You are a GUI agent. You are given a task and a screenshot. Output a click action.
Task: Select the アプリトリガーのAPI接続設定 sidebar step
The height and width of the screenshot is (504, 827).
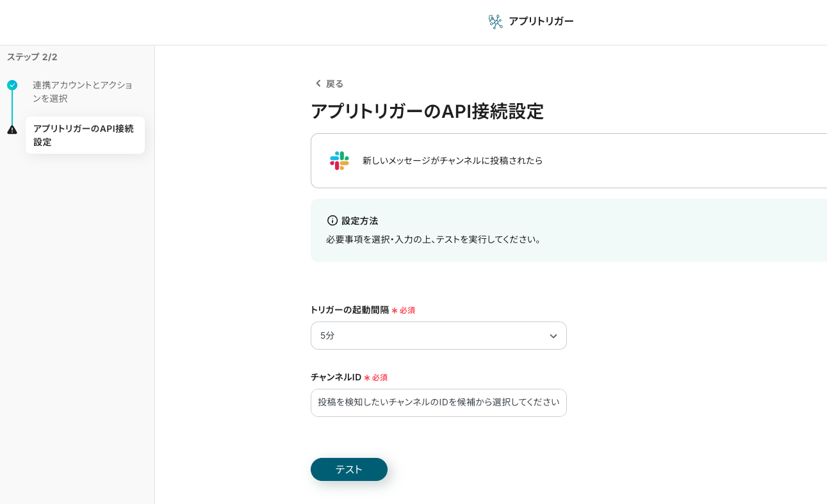point(85,135)
